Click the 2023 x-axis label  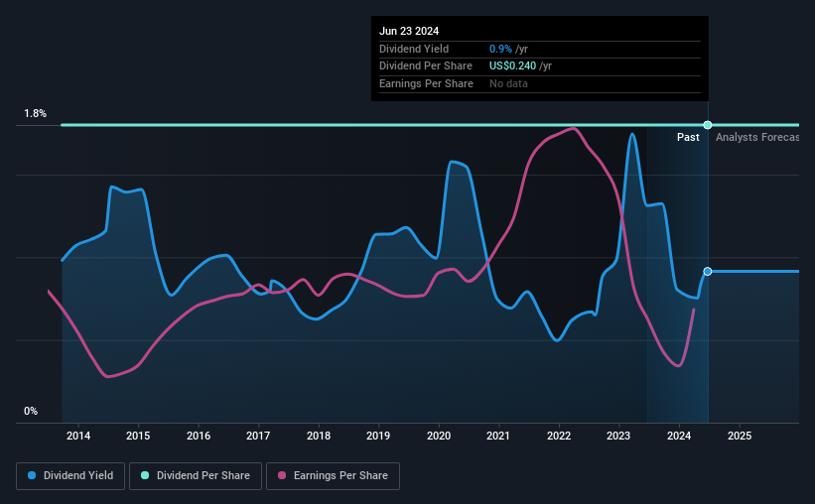[x=618, y=436]
